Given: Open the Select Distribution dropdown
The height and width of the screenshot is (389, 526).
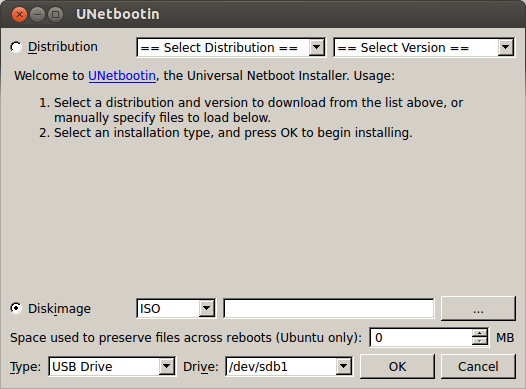Looking at the screenshot, I should (231, 48).
